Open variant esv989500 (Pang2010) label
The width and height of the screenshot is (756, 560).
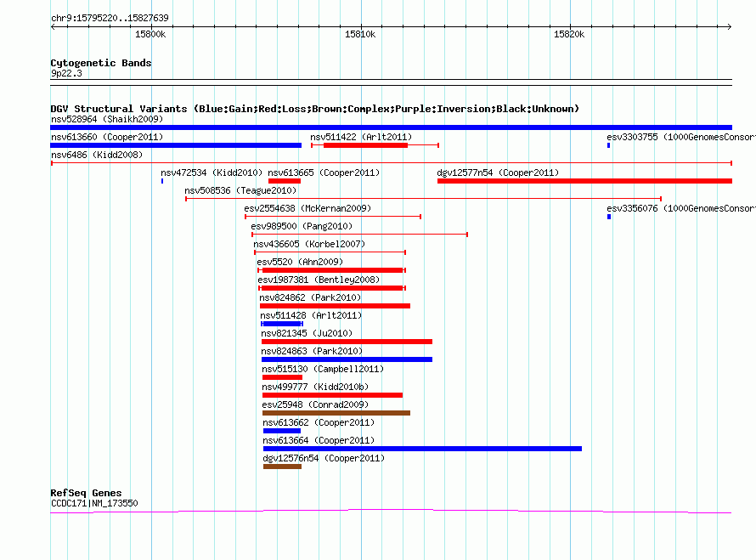coord(302,226)
